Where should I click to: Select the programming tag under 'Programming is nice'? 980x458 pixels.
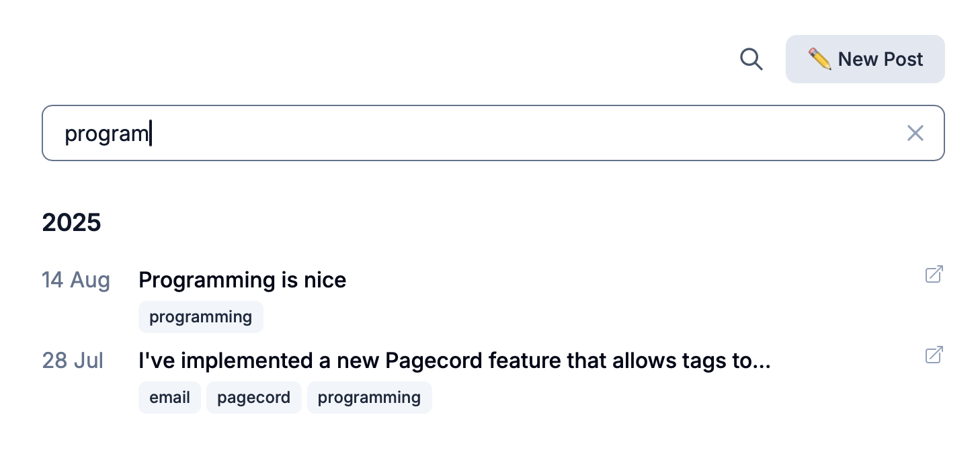[200, 317]
